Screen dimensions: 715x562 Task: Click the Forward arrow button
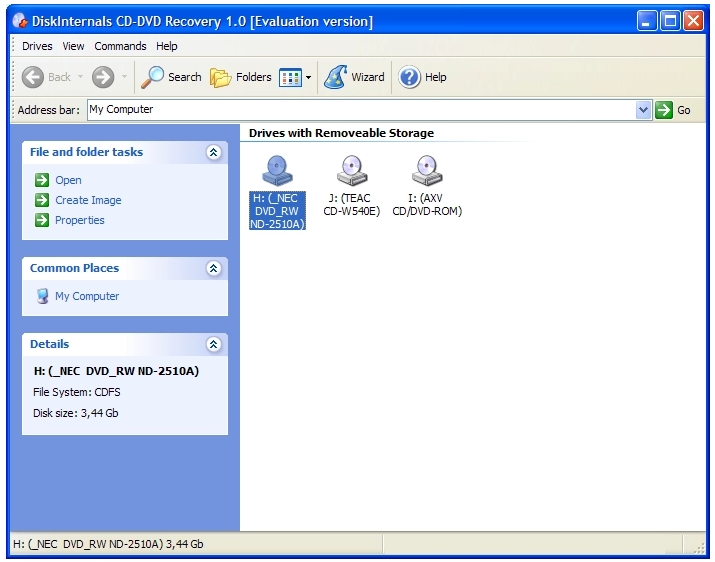(103, 77)
